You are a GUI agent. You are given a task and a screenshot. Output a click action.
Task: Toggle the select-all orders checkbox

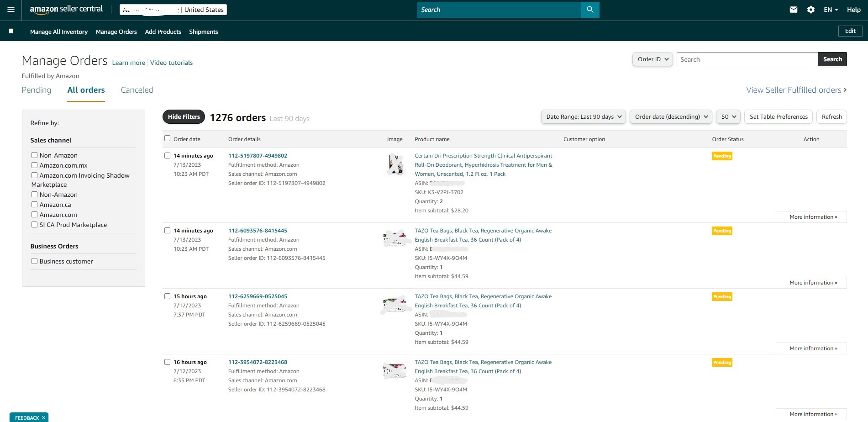(x=167, y=138)
